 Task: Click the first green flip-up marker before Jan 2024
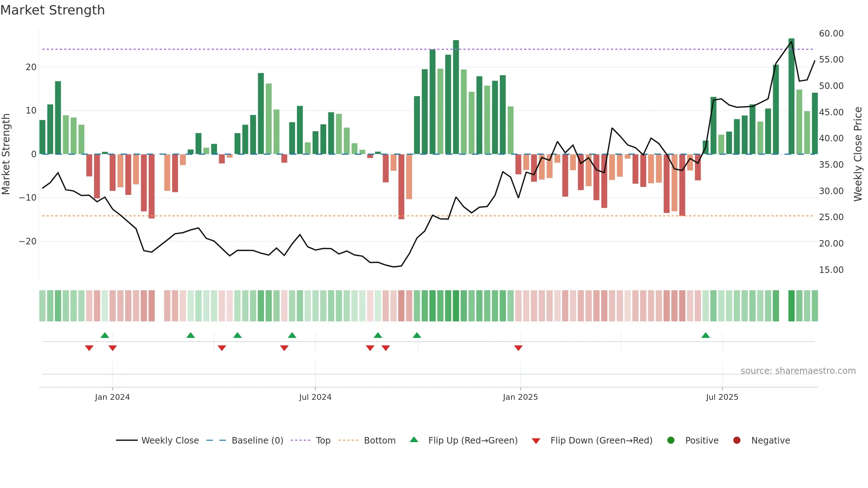(105, 335)
